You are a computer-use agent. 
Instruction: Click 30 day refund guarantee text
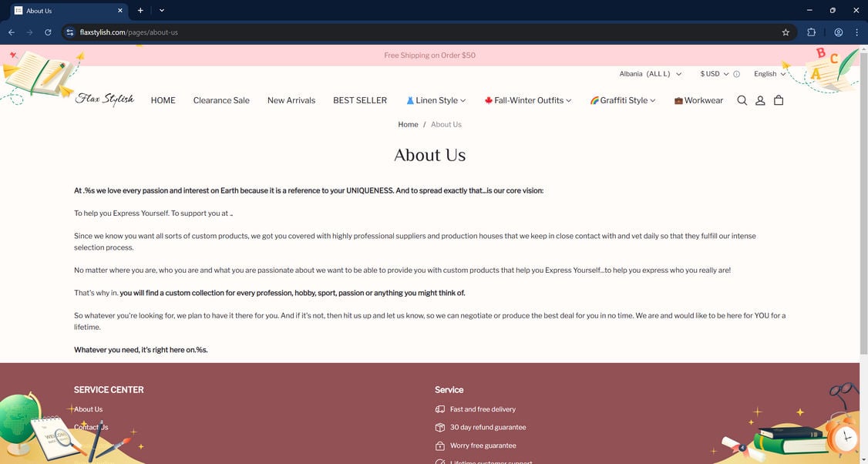(488, 428)
